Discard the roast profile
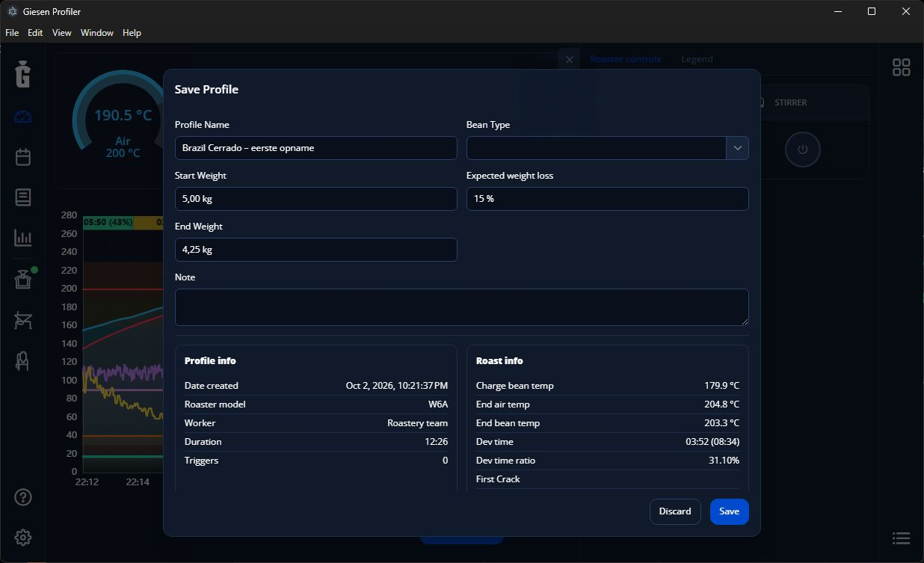This screenshot has height=563, width=924. (x=675, y=511)
